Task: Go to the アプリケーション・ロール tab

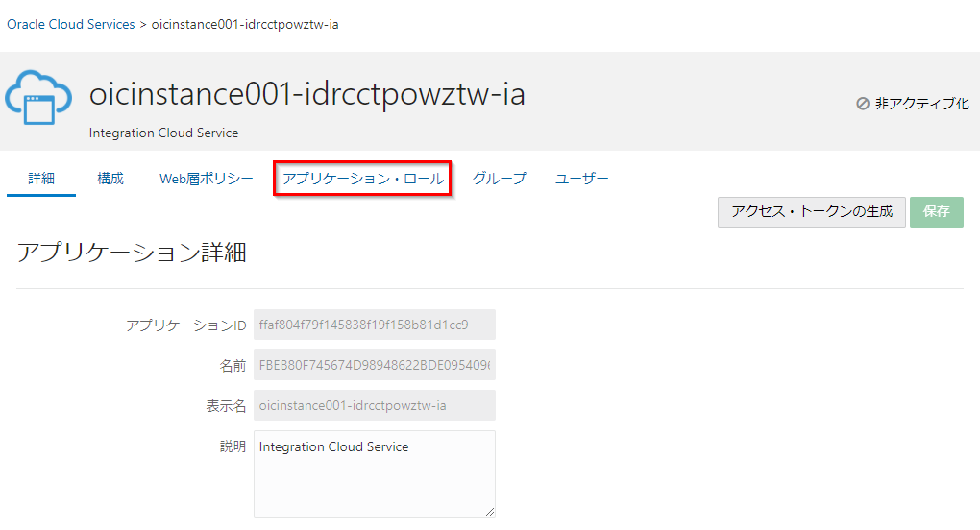Action: 362,179
